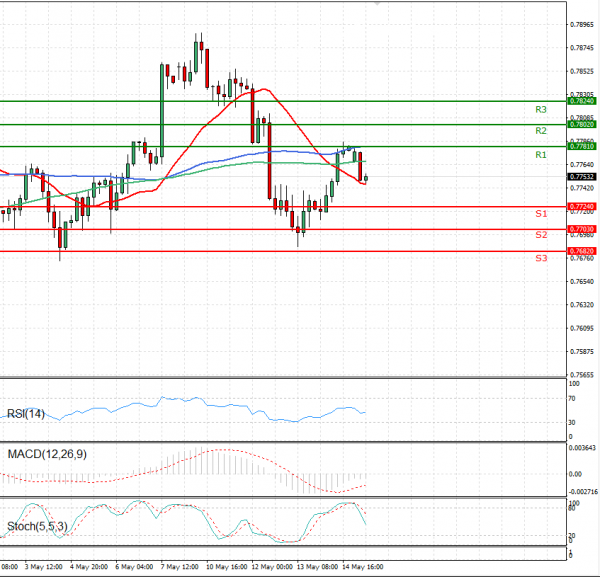Viewport: 600px width, 577px height.
Task: Click the 0.78525 price axis value
Action: click(582, 72)
